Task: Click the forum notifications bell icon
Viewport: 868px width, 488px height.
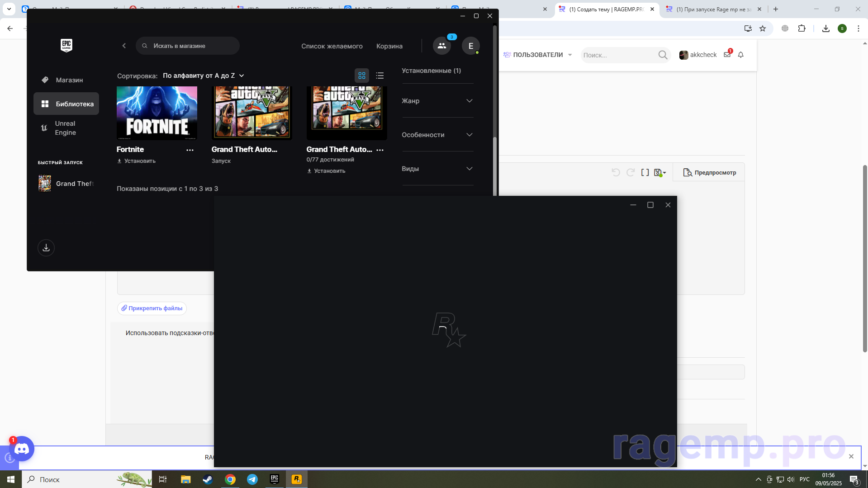Action: pos(741,55)
